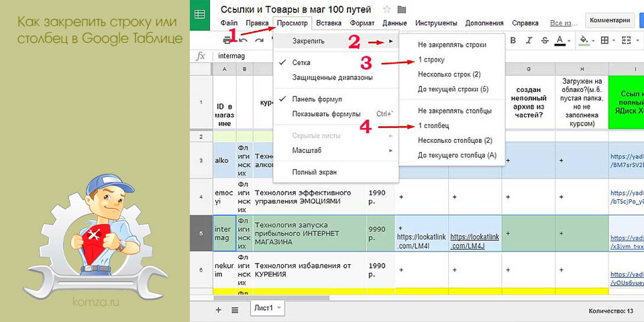Select cell containing alko
Image resolution: width=644 pixels, height=322 pixels.
tap(225, 160)
